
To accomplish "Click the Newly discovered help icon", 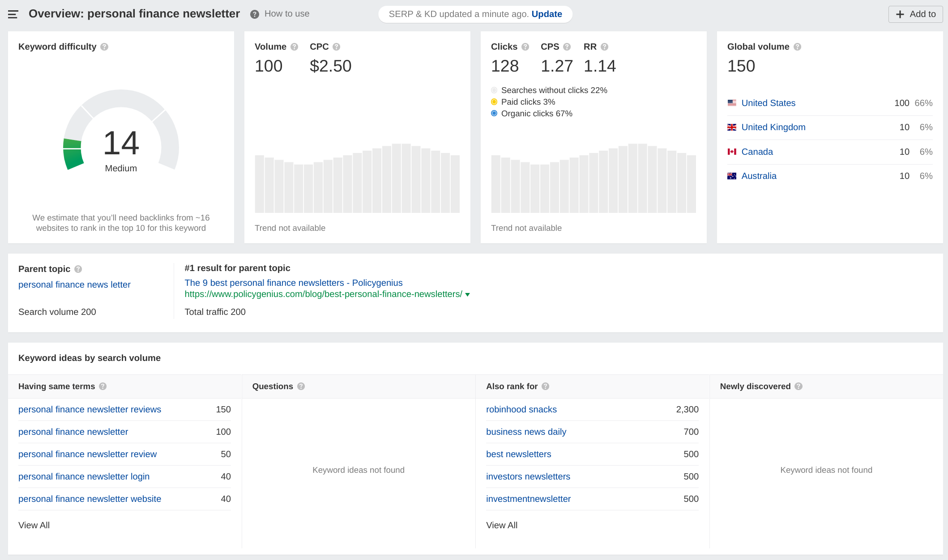I will [x=799, y=386].
